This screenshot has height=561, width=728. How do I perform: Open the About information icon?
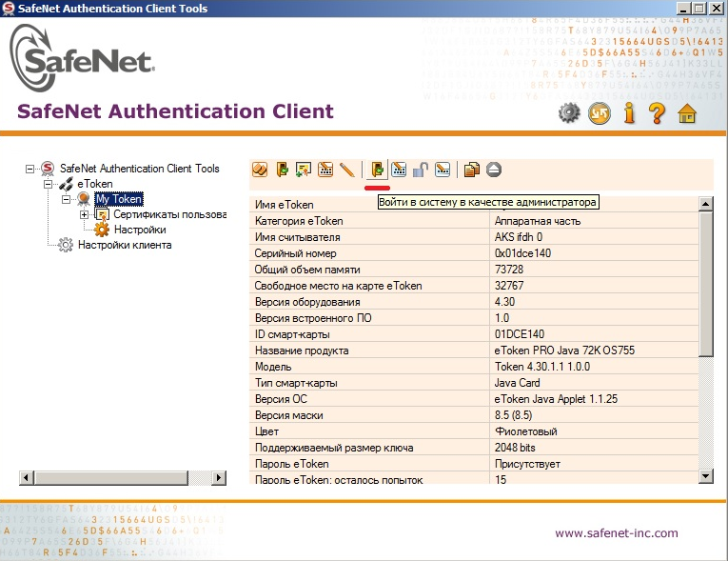[629, 113]
